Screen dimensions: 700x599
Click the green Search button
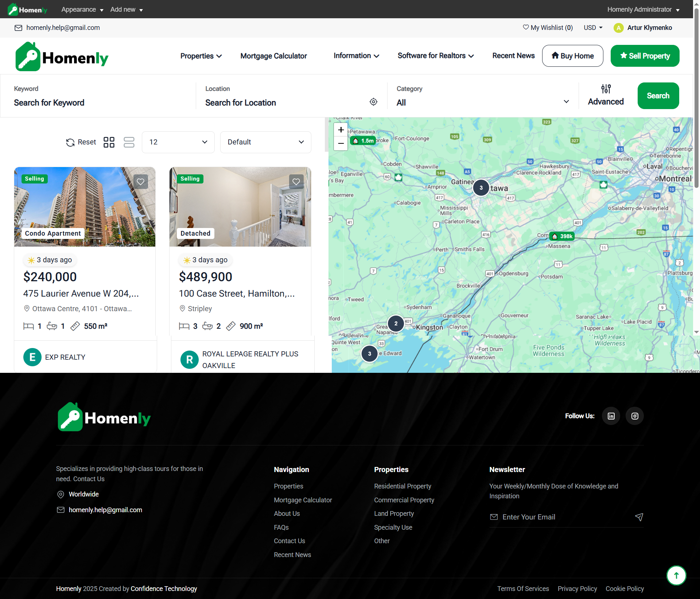[658, 96]
